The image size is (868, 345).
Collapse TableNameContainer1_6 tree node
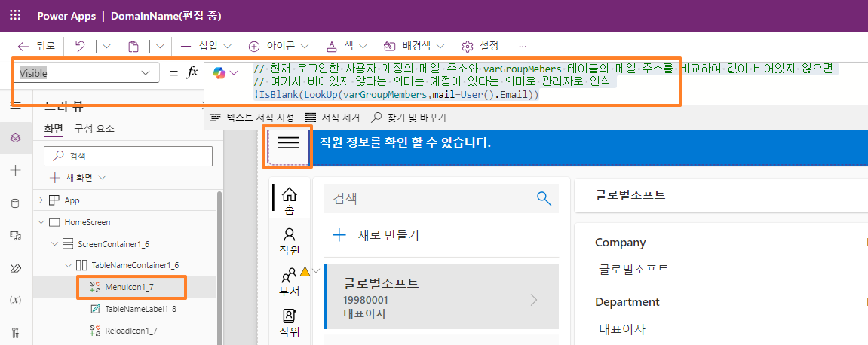pyautogui.click(x=68, y=265)
